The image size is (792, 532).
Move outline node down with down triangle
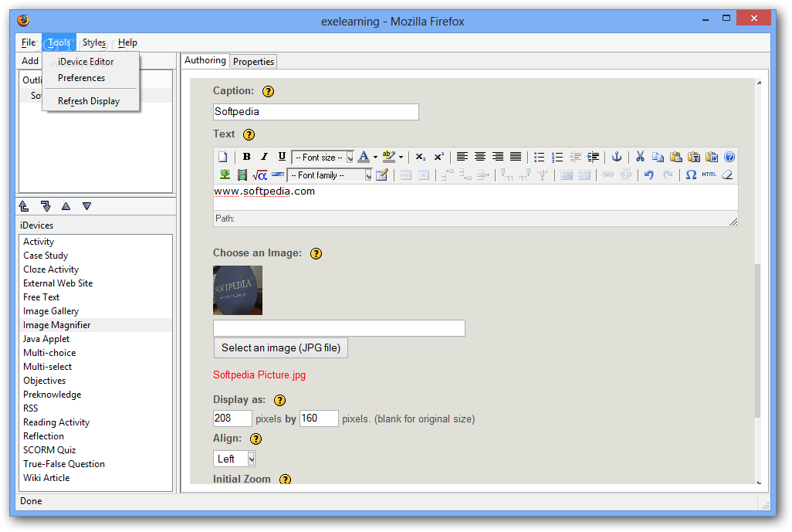pos(87,206)
